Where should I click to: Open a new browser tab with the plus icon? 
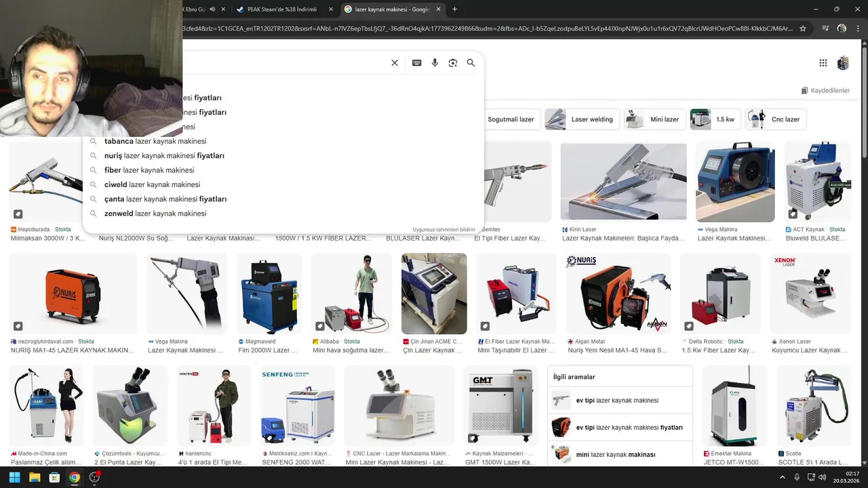pos(454,9)
